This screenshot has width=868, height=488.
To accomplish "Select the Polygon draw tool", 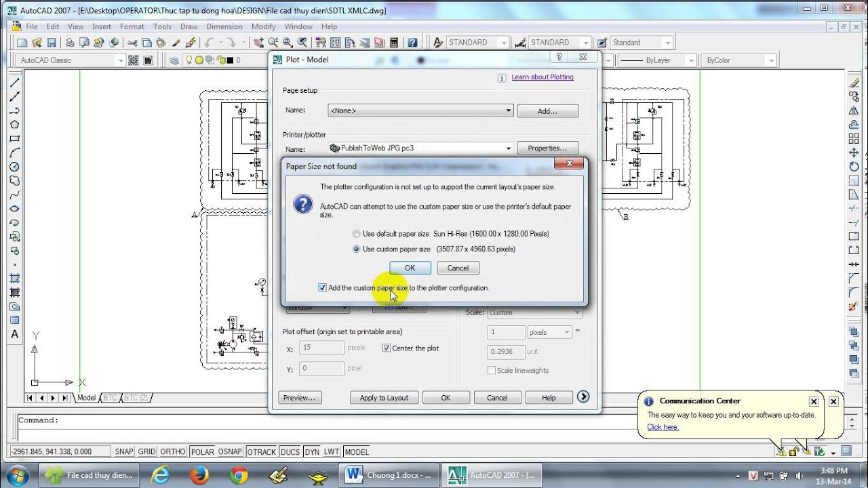I will coord(14,125).
